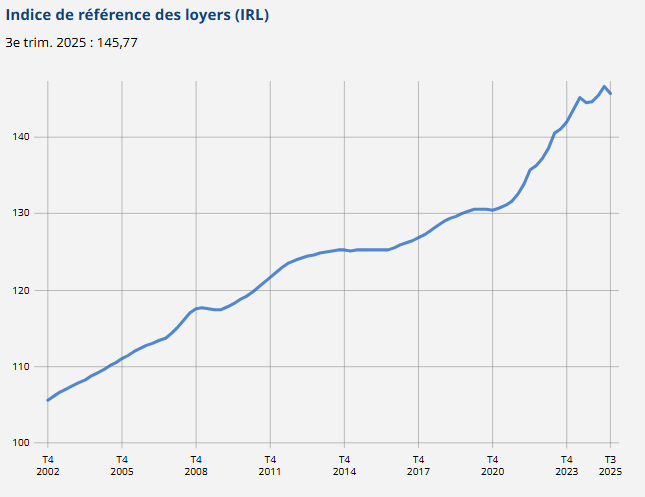
Task: Click the T3 2025 x-axis label
Action: coord(610,465)
